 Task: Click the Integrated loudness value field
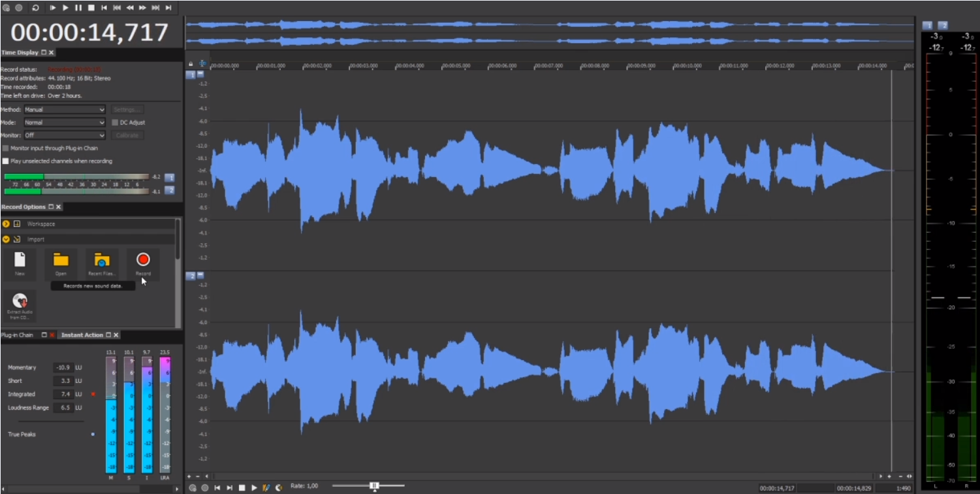pos(63,394)
